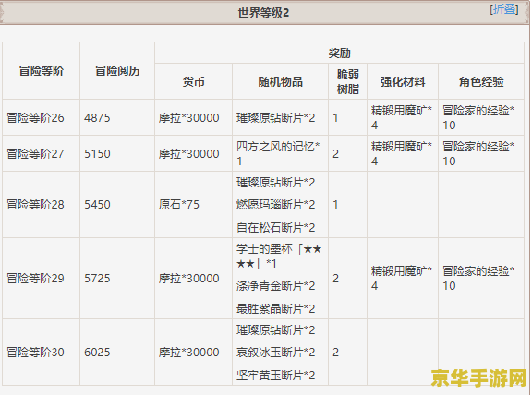The width and height of the screenshot is (532, 395).
Task: Click the 哀叙冰玉断片*2 item
Action: [275, 353]
